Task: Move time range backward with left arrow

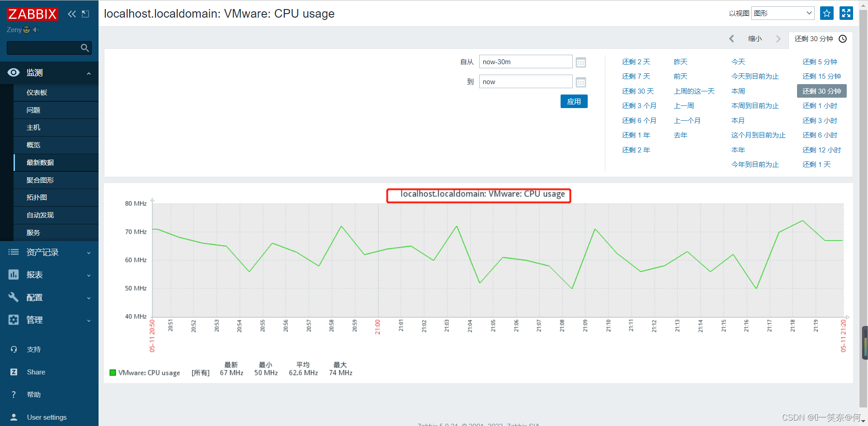Action: tap(731, 39)
